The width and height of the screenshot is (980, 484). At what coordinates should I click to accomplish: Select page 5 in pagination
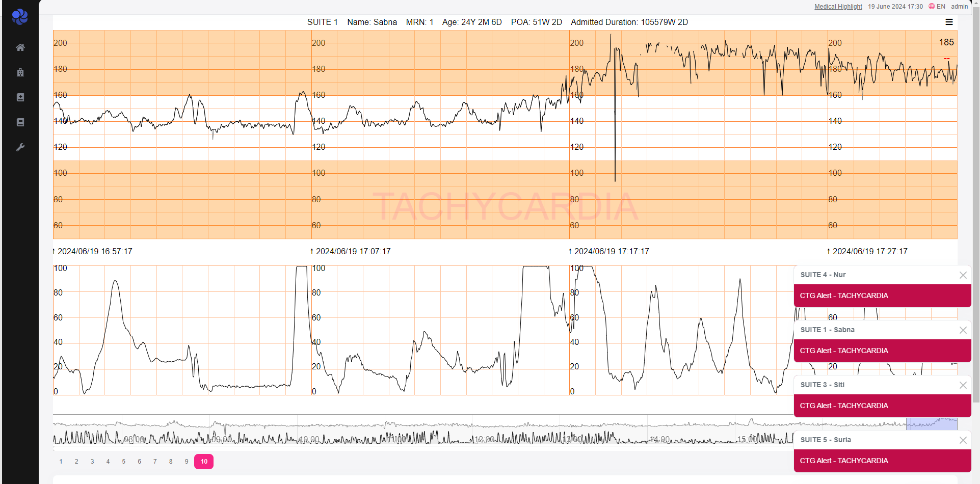pyautogui.click(x=123, y=462)
